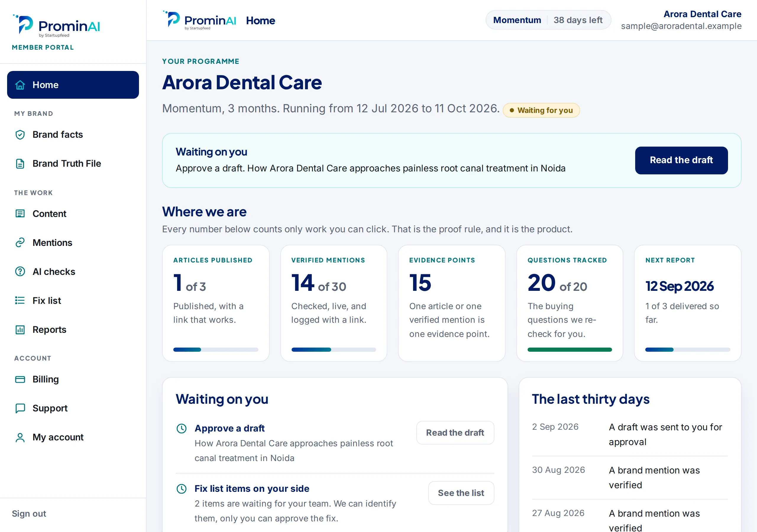Click the 12 Sep 2026 report date
Image resolution: width=757 pixels, height=532 pixels.
point(679,286)
